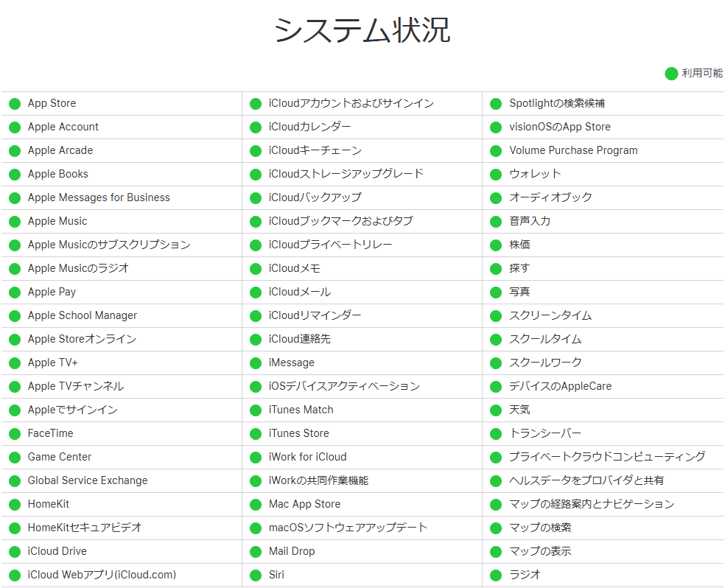This screenshot has height=588, width=725.
Task: Select the マップの検索 service entry
Action: pos(540,528)
